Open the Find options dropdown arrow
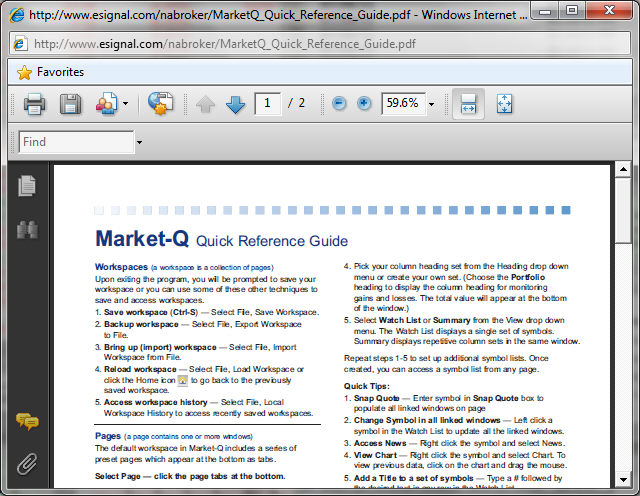 (140, 142)
